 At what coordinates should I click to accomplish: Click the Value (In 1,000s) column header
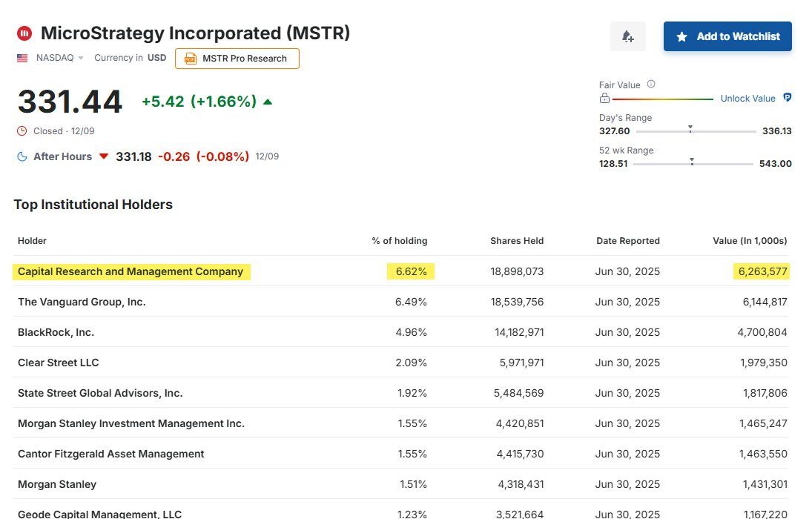click(750, 241)
